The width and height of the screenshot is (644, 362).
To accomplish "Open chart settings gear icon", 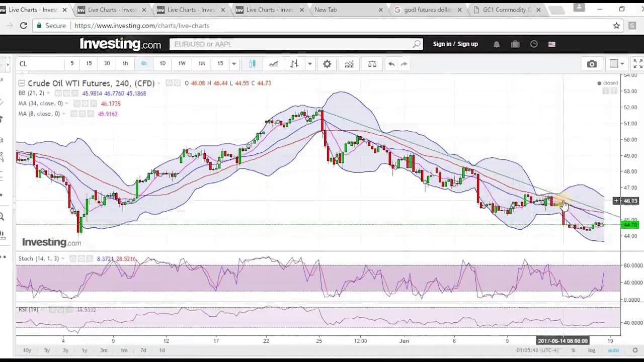I will tap(327, 64).
